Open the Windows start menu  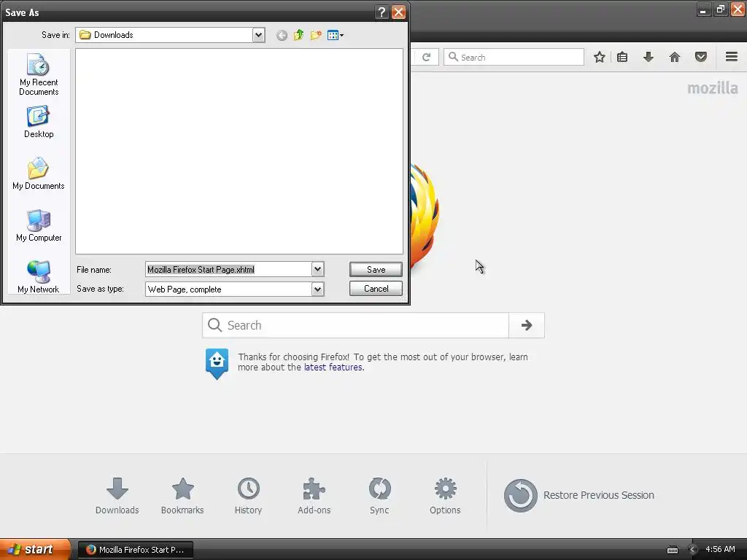[x=35, y=549]
